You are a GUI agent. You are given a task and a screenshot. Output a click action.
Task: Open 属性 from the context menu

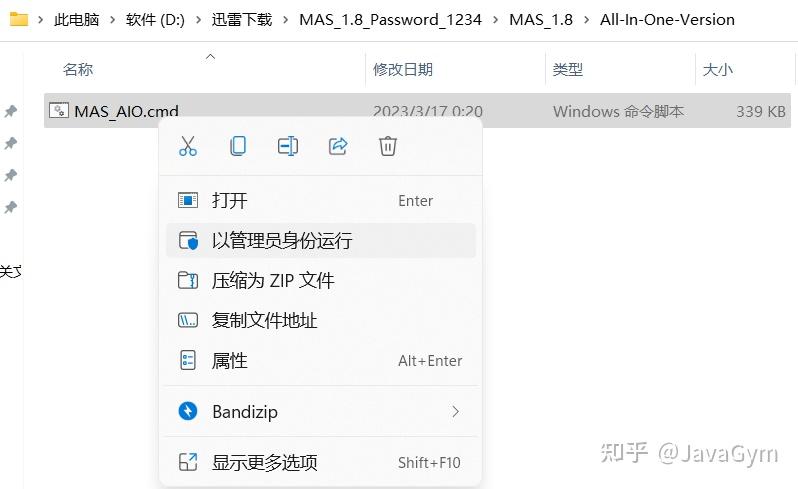point(321,360)
